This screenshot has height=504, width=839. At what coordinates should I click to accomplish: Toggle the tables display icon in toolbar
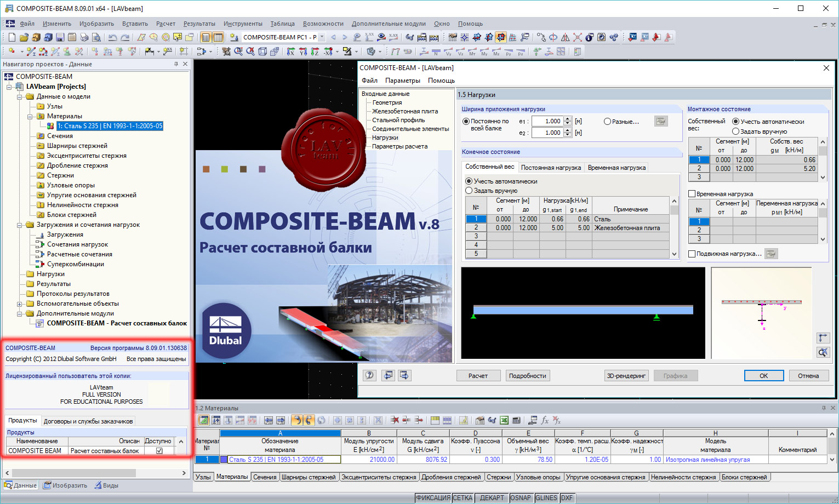pyautogui.click(x=218, y=37)
